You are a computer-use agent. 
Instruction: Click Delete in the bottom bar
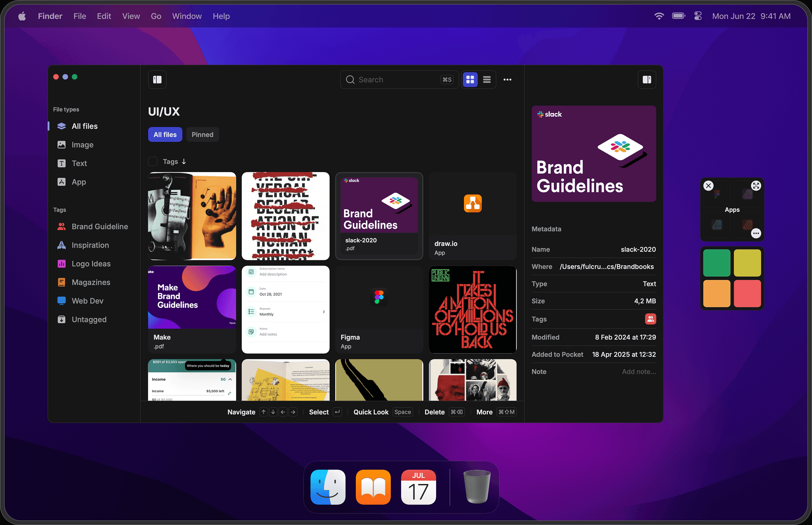tap(444, 412)
